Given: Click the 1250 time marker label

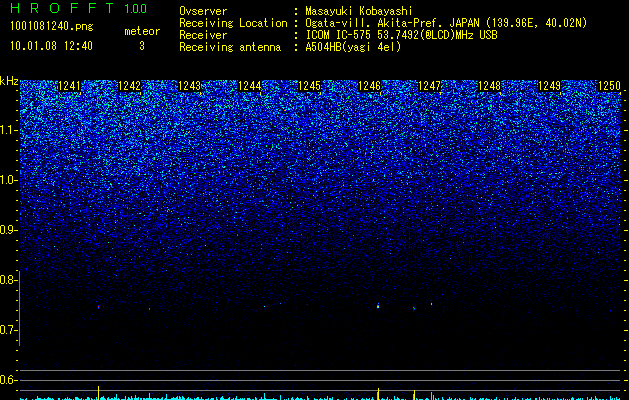Looking at the screenshot, I should 609,86.
